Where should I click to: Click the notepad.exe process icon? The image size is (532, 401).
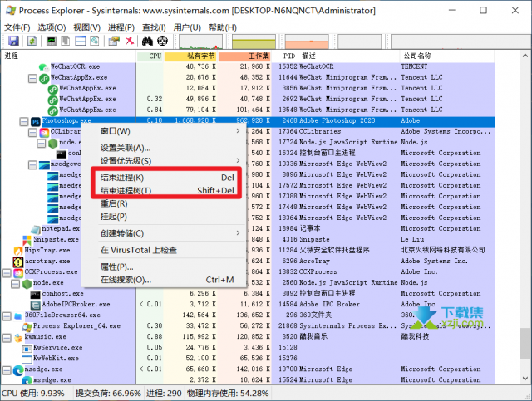point(36,229)
